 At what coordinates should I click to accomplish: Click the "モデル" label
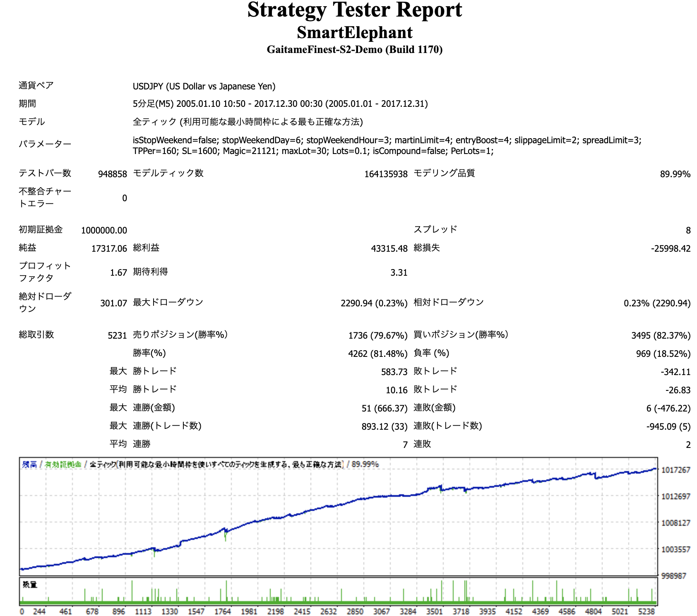32,122
